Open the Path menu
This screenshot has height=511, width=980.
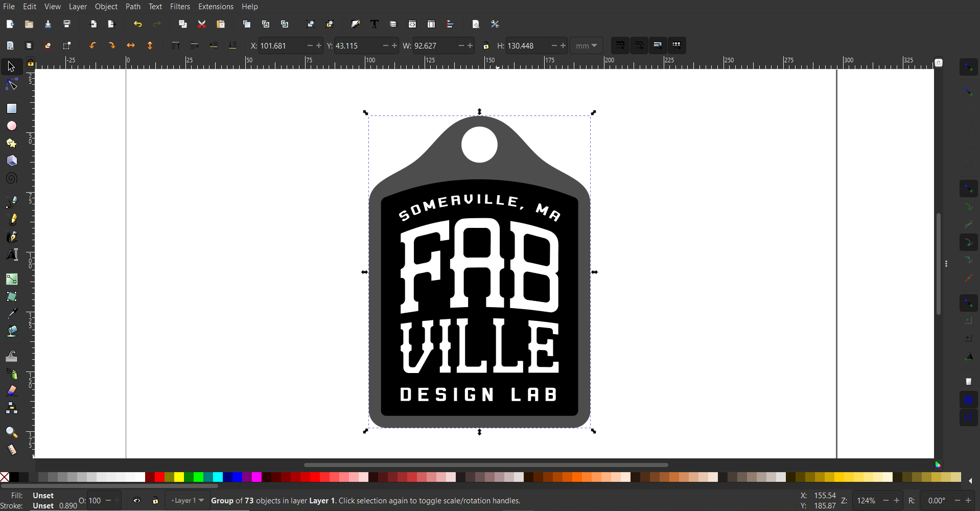[133, 7]
